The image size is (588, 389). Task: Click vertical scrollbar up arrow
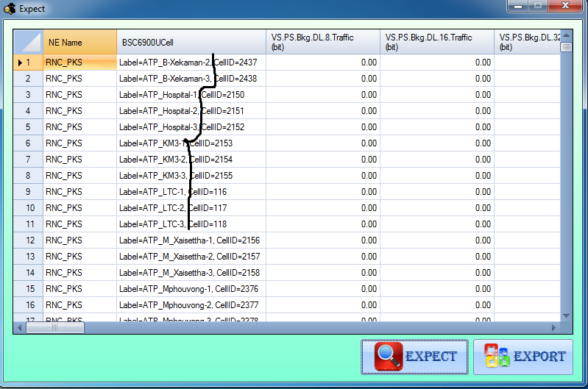tap(566, 35)
